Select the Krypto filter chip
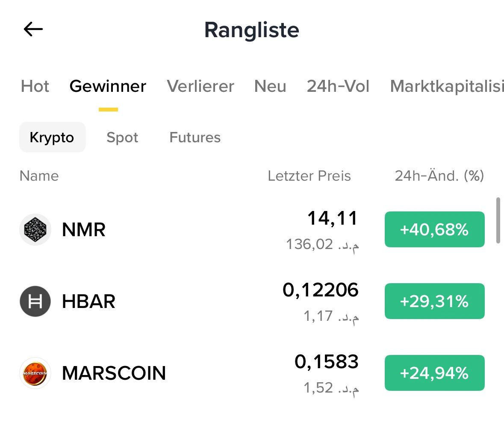The height and width of the screenshot is (422, 504). pyautogui.click(x=53, y=137)
